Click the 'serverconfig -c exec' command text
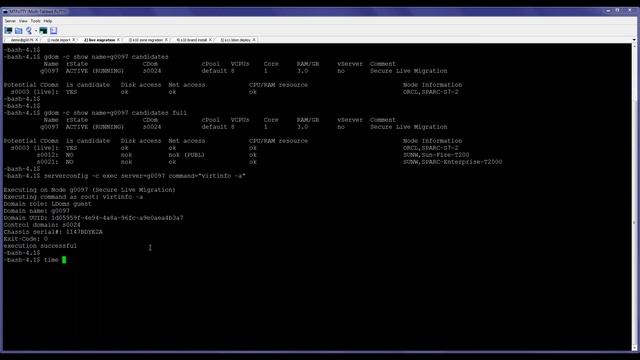This screenshot has height=360, width=640. point(144,176)
